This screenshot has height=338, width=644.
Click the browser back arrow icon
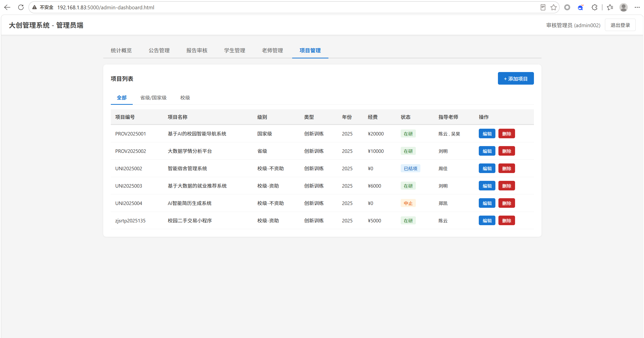point(7,7)
